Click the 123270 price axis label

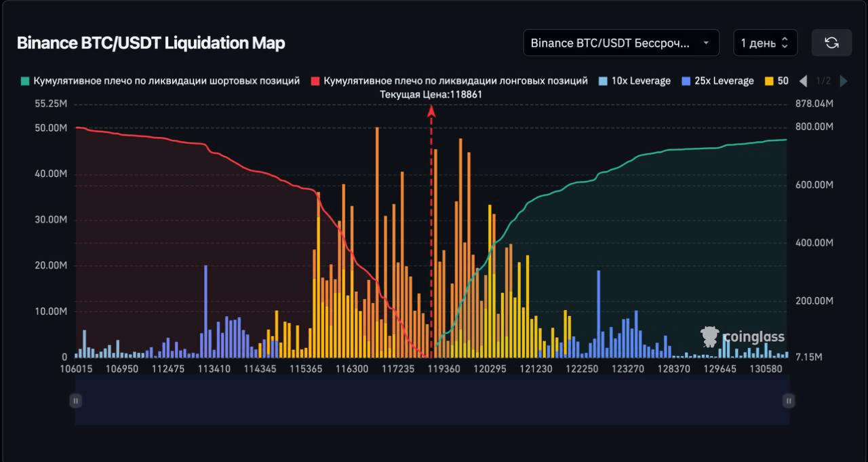click(x=629, y=369)
